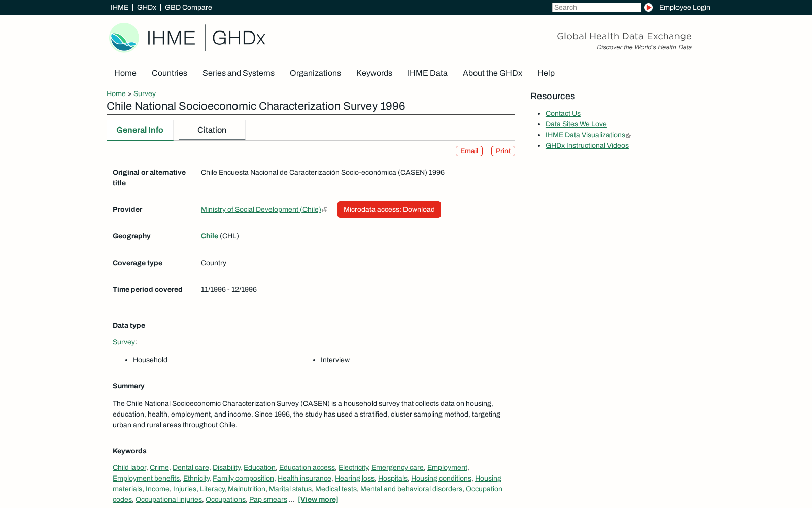812x508 pixels.
Task: Open the Help menu
Action: click(546, 73)
